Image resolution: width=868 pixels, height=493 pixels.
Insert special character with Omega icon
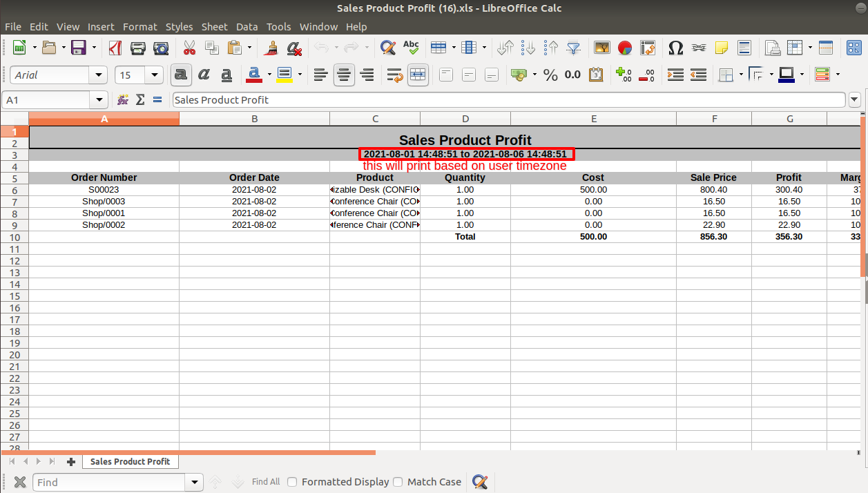click(675, 48)
